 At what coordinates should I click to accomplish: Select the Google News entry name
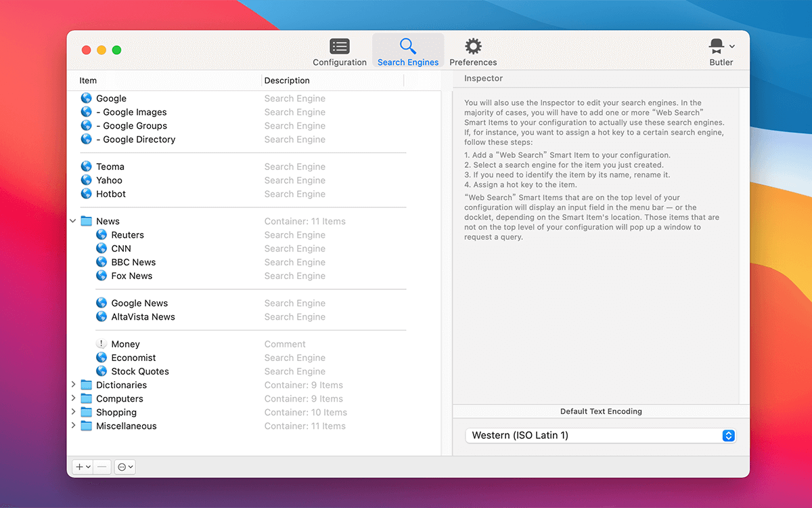pos(139,303)
